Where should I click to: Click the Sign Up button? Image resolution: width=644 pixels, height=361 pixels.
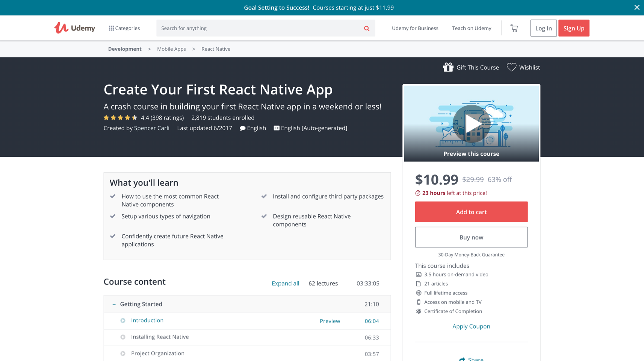(x=574, y=28)
